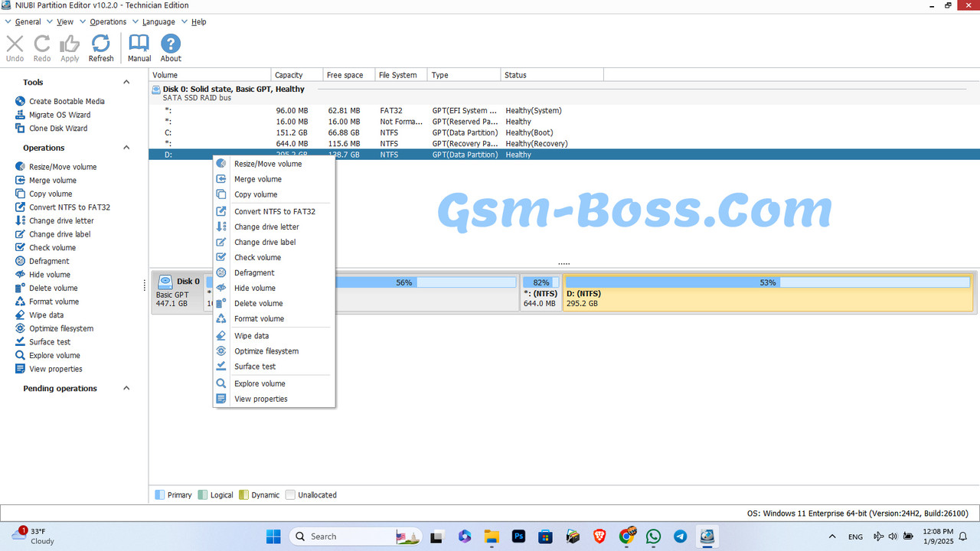Choose Optimize filesystem in context menu

[x=274, y=351]
